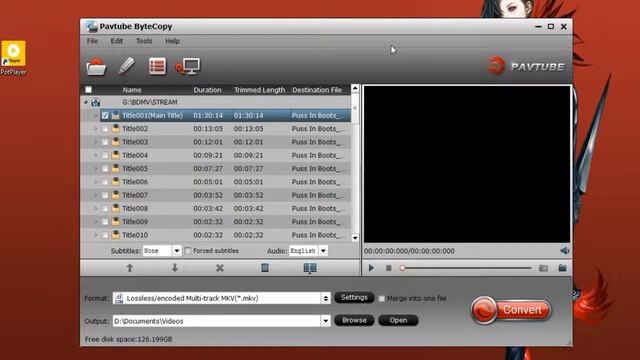Viewport: 640px width, 360px height.
Task: Click the title list scroll-up arrow
Action: 355,89
